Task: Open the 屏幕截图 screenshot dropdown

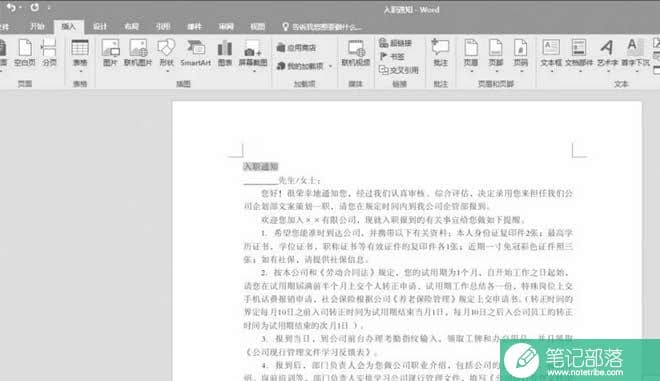Action: 253,55
